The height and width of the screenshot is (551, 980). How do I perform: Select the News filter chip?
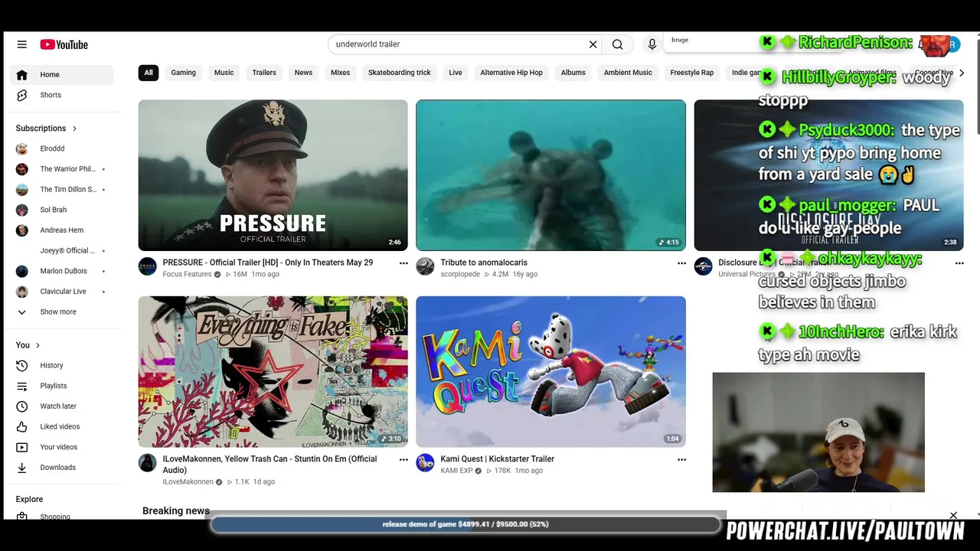pyautogui.click(x=303, y=73)
